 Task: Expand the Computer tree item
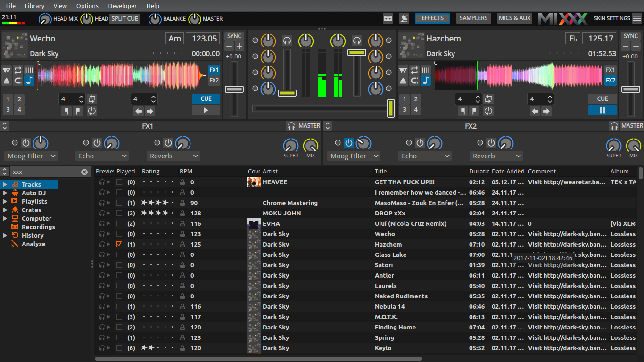[x=5, y=219]
